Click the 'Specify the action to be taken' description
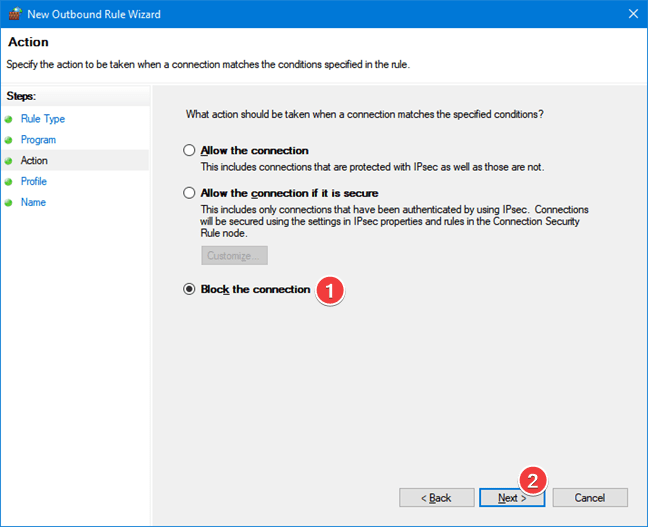 208,64
